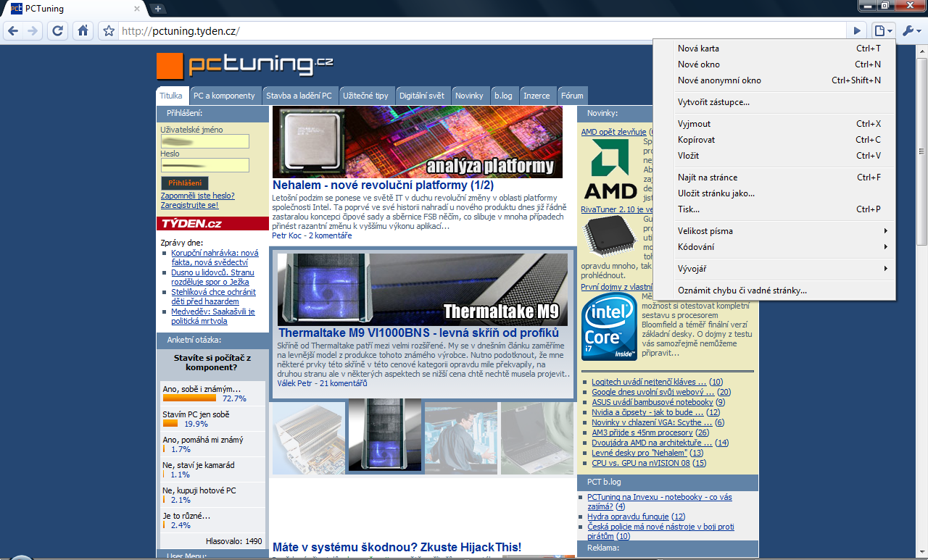Viewport: 928px width, 560px height.
Task: Open the Nehalem analýza platformy banner image
Action: [x=418, y=141]
